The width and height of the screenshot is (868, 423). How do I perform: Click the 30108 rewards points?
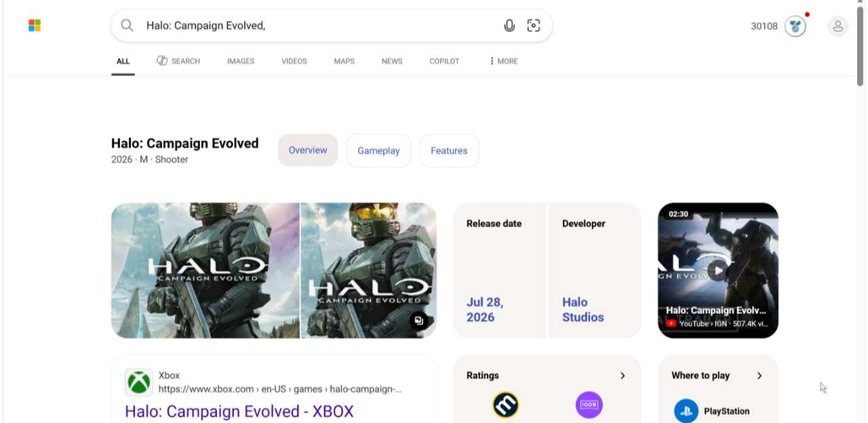pos(764,26)
